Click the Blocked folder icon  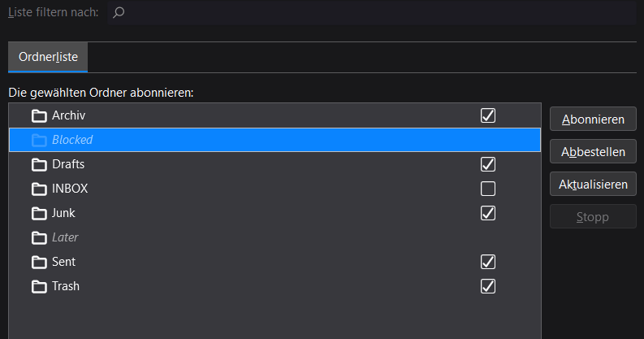(39, 140)
